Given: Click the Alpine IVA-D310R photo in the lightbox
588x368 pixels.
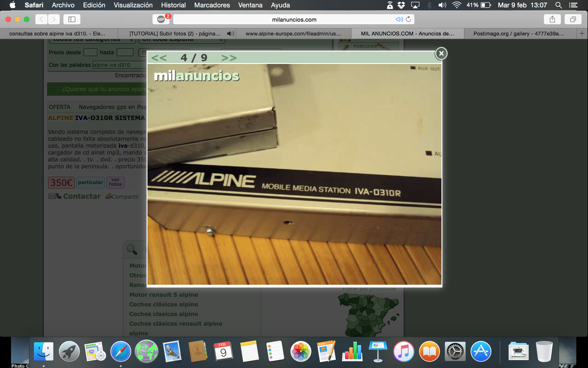Looking at the screenshot, I should point(294,174).
